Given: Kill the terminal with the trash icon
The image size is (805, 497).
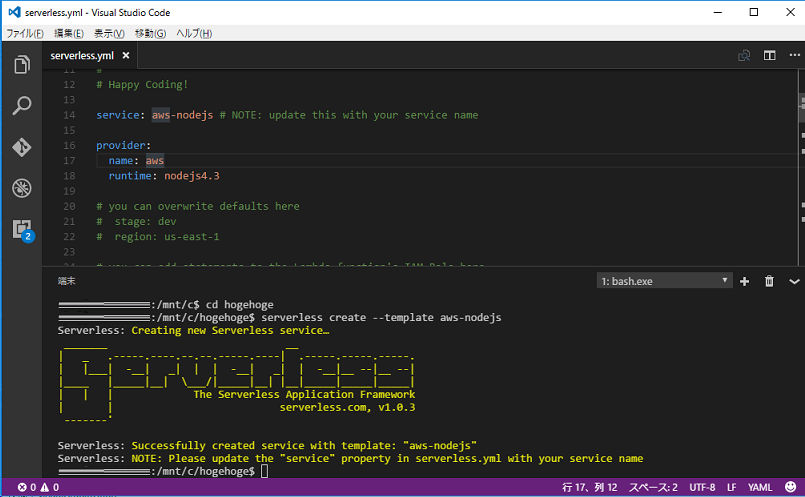Looking at the screenshot, I should click(x=769, y=281).
